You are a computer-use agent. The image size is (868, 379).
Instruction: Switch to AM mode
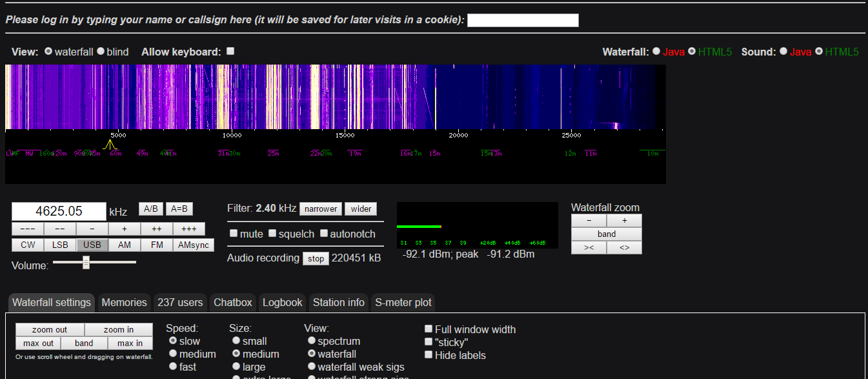click(125, 245)
